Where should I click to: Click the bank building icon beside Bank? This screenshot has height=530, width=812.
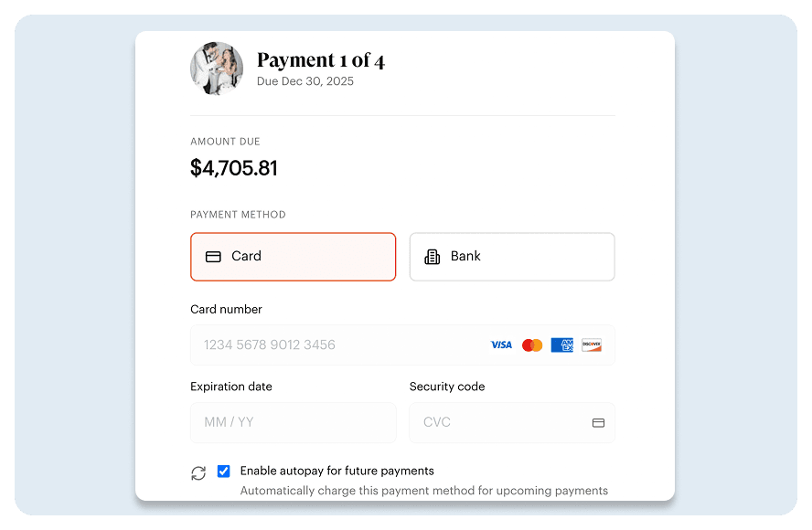(432, 256)
